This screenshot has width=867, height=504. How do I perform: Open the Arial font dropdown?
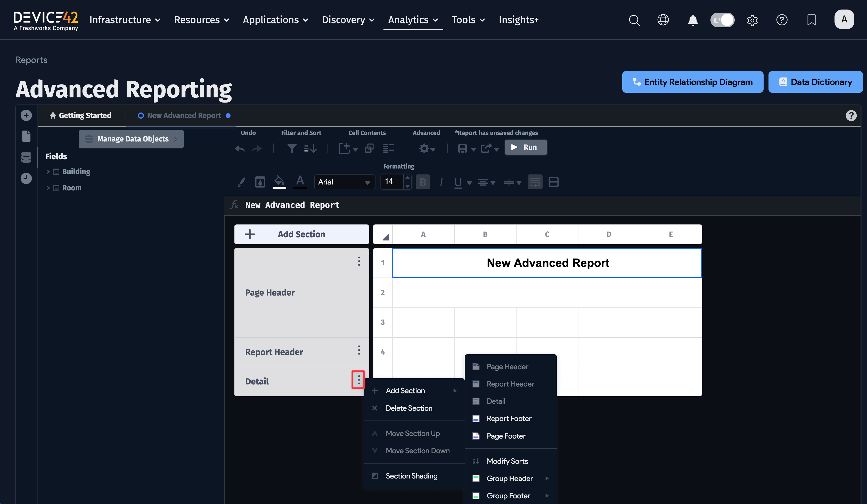[344, 182]
